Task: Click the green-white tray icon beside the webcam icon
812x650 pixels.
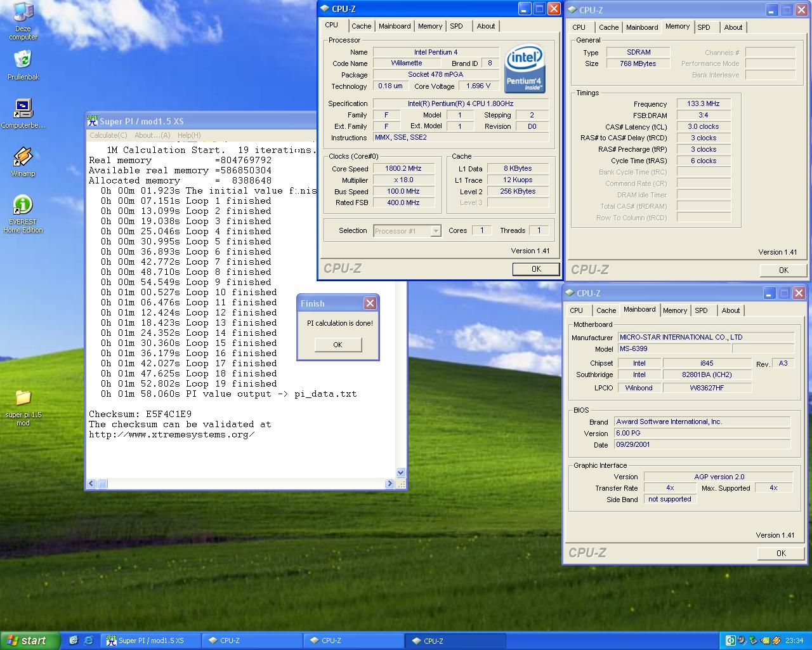Action: (x=731, y=640)
